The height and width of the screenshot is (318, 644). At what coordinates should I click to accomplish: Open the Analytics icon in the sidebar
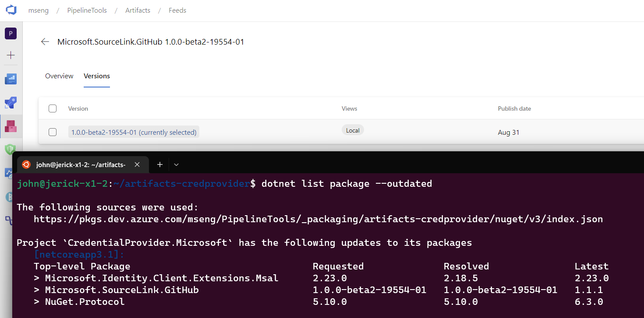(x=11, y=173)
